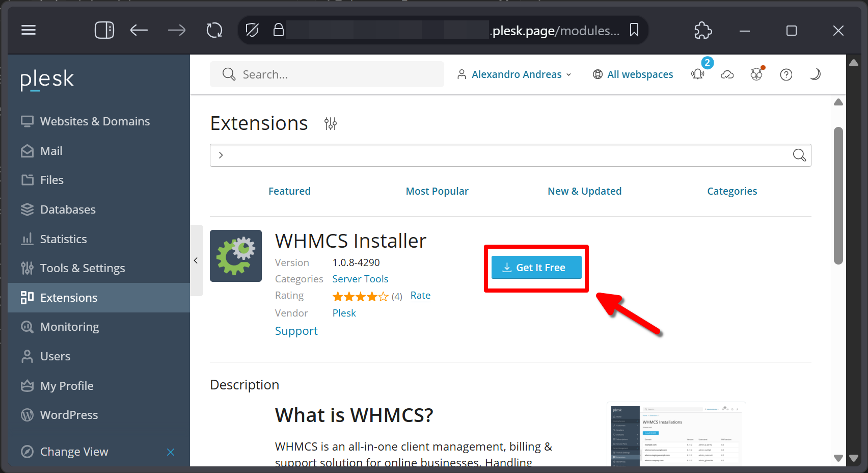Reload the page with the refresh icon
This screenshot has width=868, height=473.
point(214,30)
